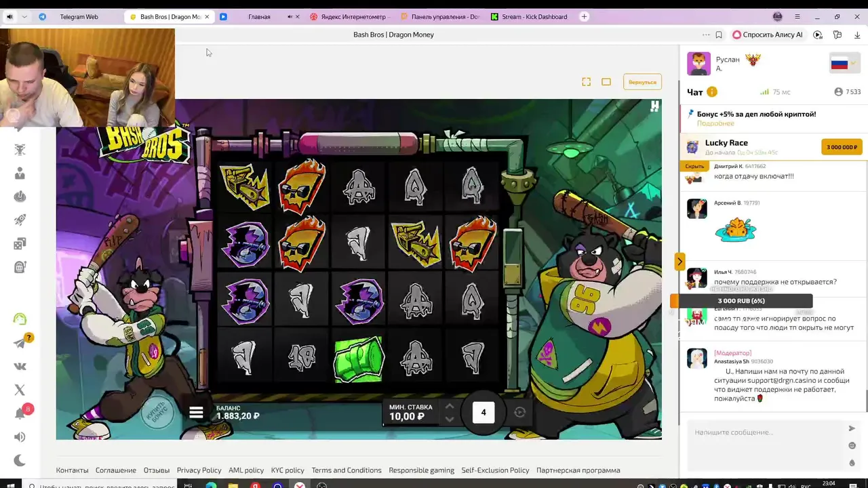Open the Responsible gaming footer link
The height and width of the screenshot is (488, 868).
(x=422, y=470)
